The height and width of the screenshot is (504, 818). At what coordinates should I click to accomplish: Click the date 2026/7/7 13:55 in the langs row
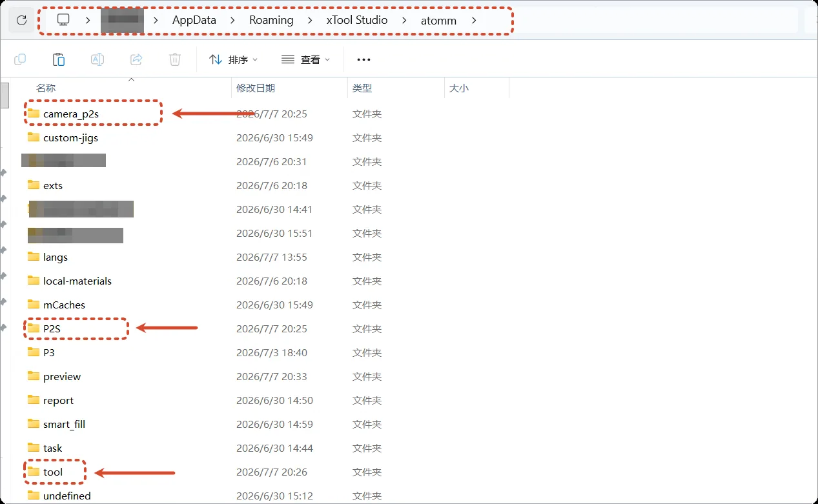coord(272,257)
